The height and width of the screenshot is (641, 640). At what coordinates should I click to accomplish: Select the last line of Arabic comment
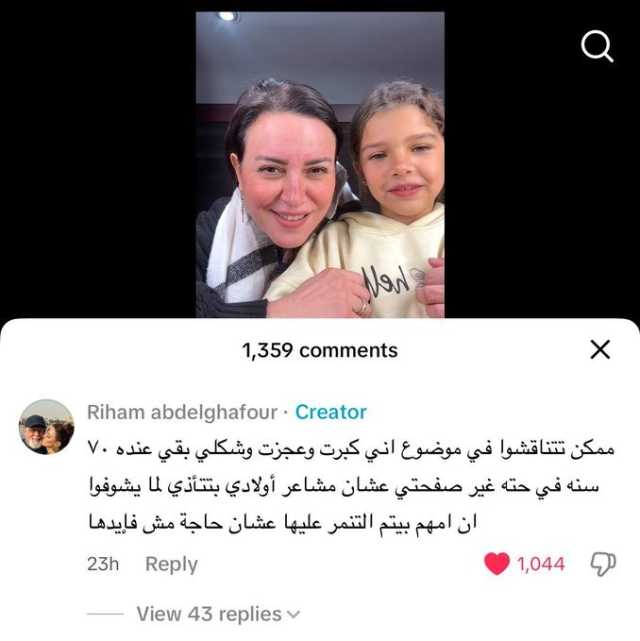click(283, 524)
